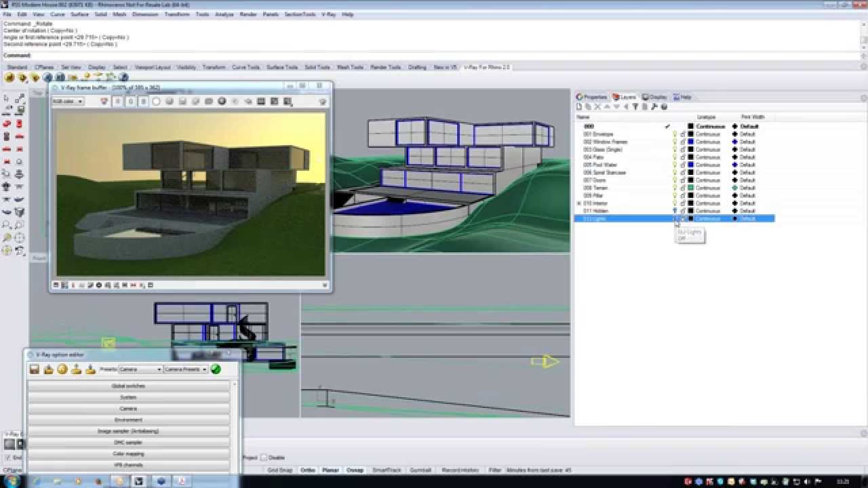Open the Render menu
Image resolution: width=868 pixels, height=488 pixels.
click(248, 14)
